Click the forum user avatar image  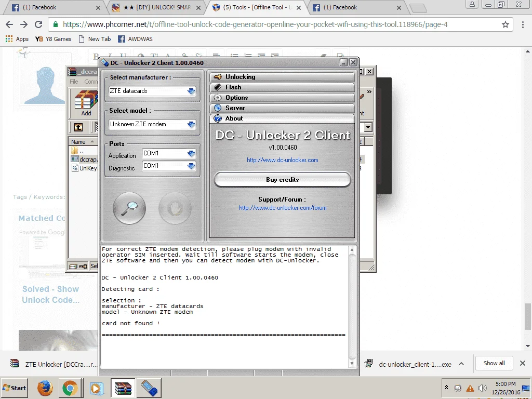pyautogui.click(x=44, y=85)
